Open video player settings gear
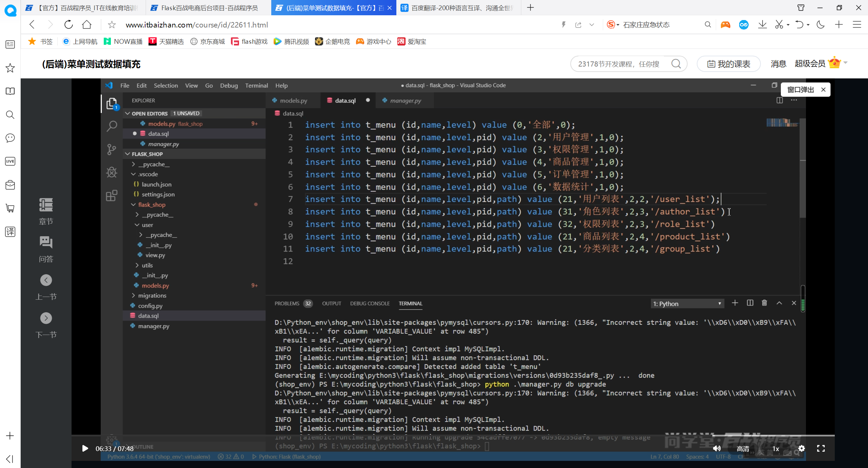 tap(802, 449)
